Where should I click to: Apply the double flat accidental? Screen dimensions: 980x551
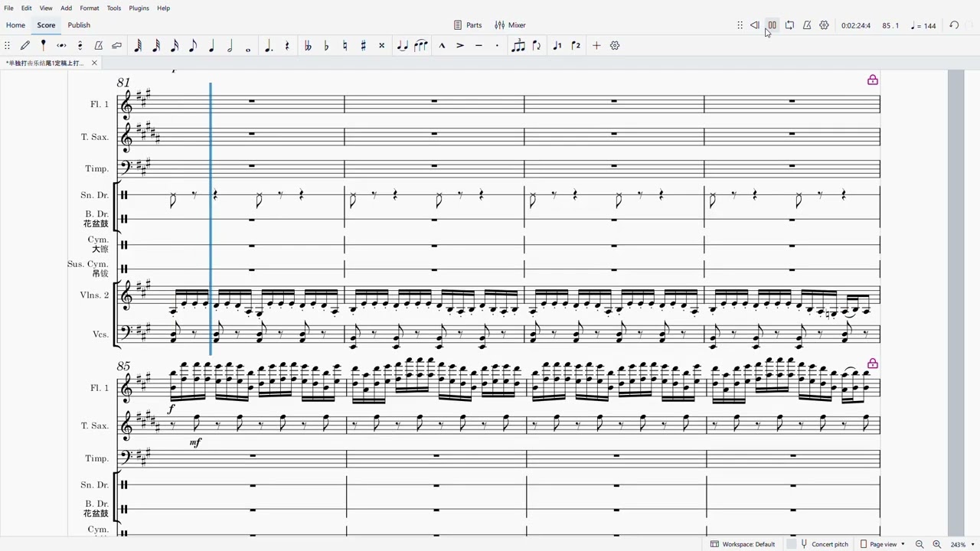click(308, 46)
